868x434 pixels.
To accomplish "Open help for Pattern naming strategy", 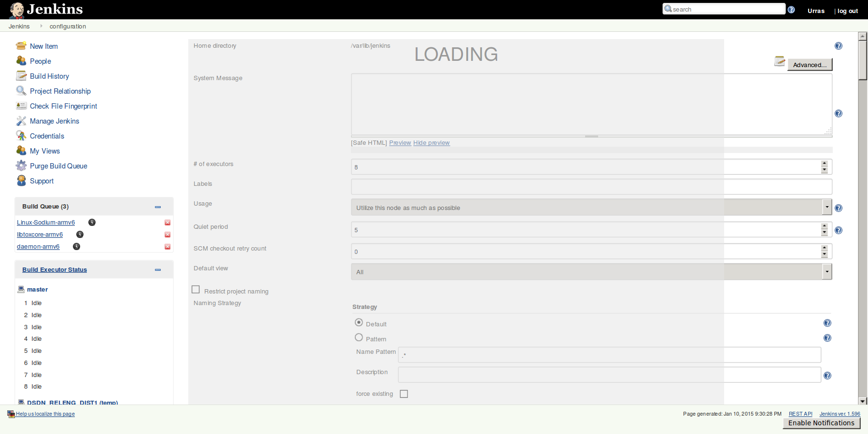I will point(827,338).
